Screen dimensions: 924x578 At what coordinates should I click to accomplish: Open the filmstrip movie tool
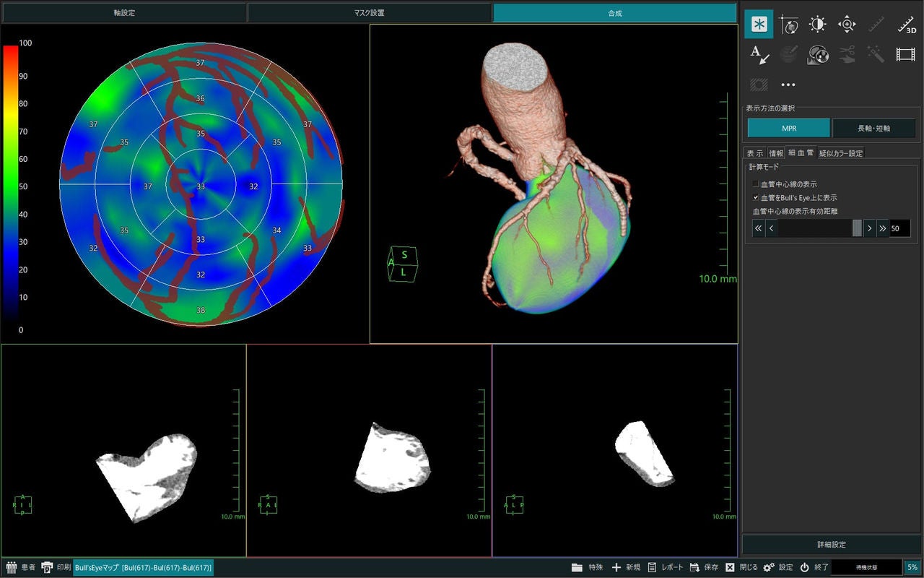point(906,54)
